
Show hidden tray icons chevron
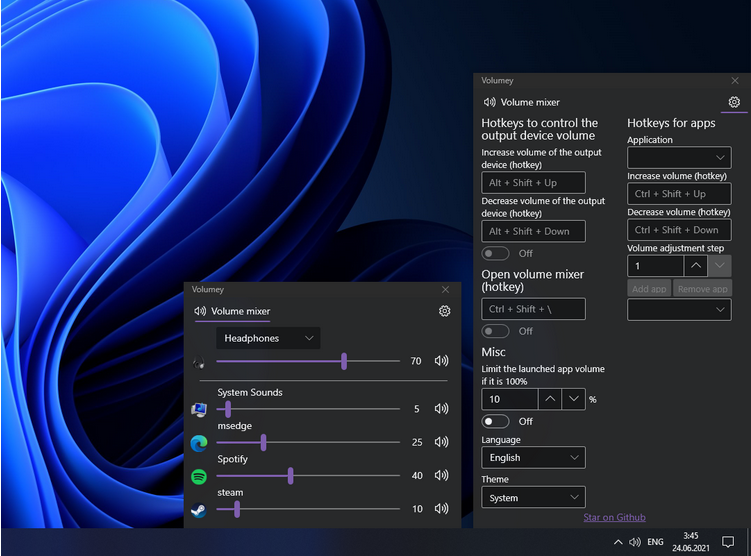click(x=618, y=542)
